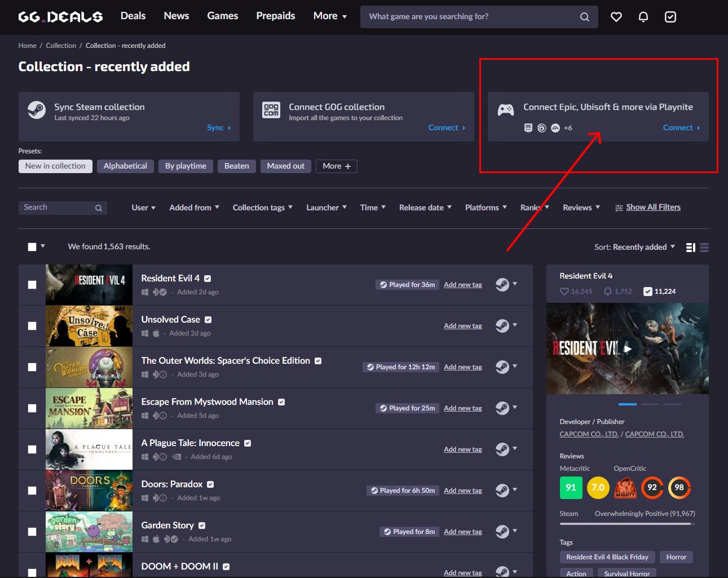
Task: Click the search icon in collection Search field
Action: pyautogui.click(x=99, y=208)
